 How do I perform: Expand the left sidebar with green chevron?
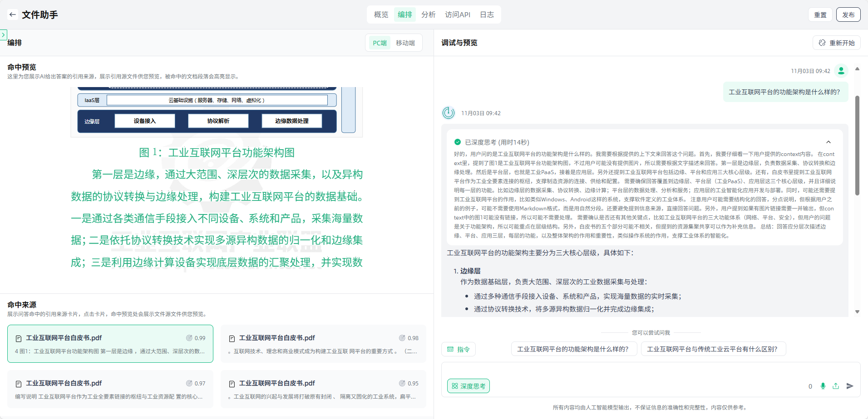point(4,35)
